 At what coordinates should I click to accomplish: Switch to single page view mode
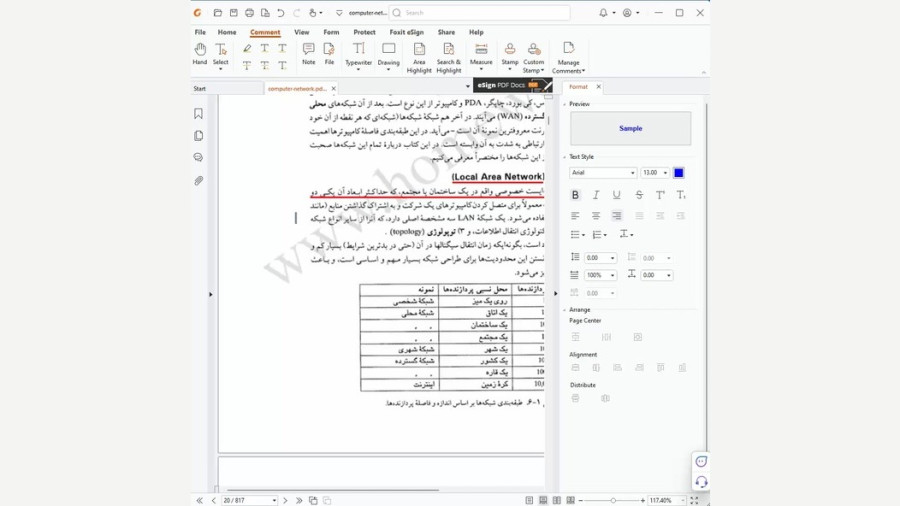click(529, 500)
